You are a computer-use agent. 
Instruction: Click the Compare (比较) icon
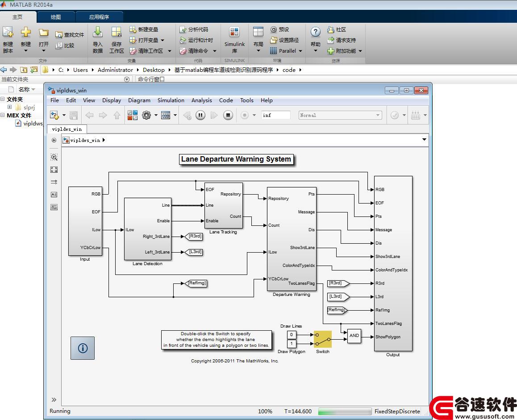58,46
